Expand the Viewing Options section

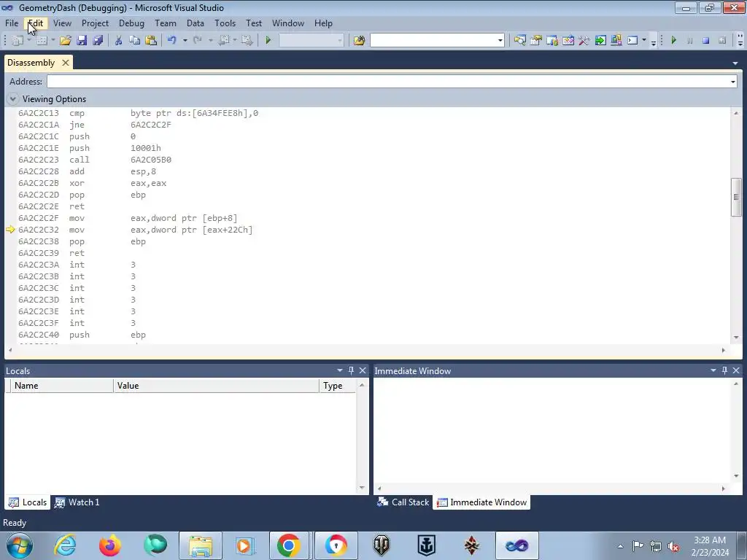click(x=13, y=99)
